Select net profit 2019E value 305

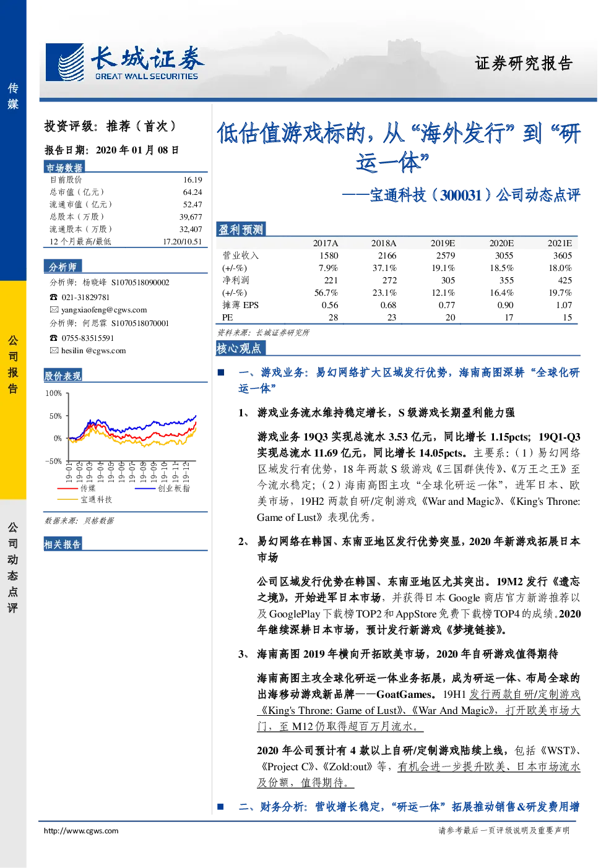(x=448, y=280)
